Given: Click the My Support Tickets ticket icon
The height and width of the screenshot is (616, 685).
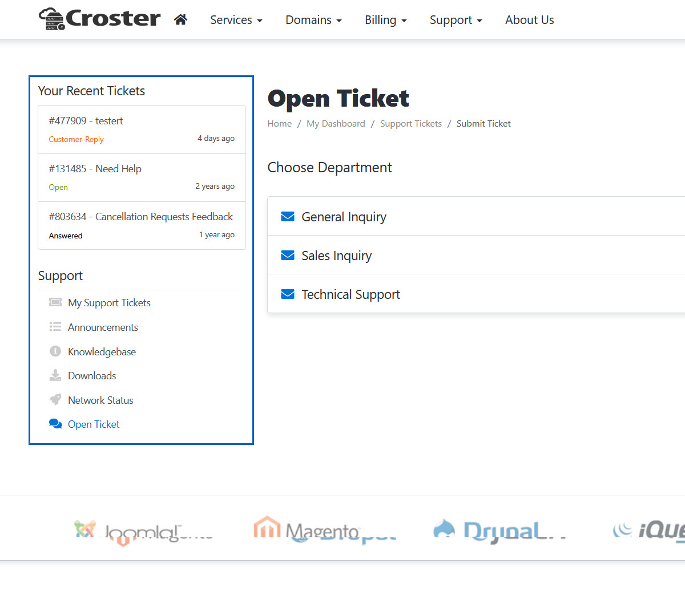Looking at the screenshot, I should [x=55, y=302].
